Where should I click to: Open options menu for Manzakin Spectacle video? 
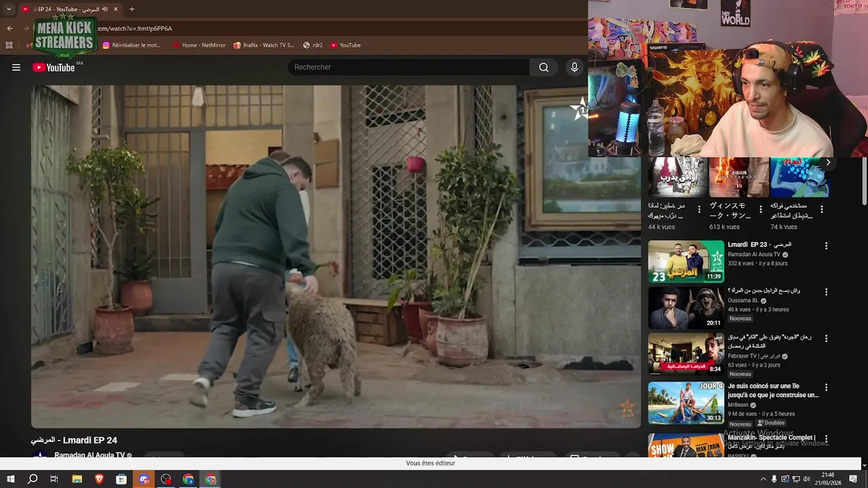click(826, 439)
